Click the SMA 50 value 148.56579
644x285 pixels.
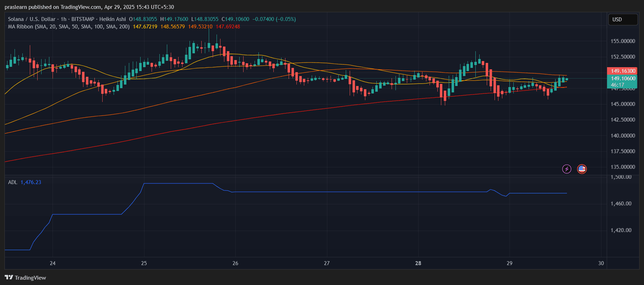[x=173, y=27]
